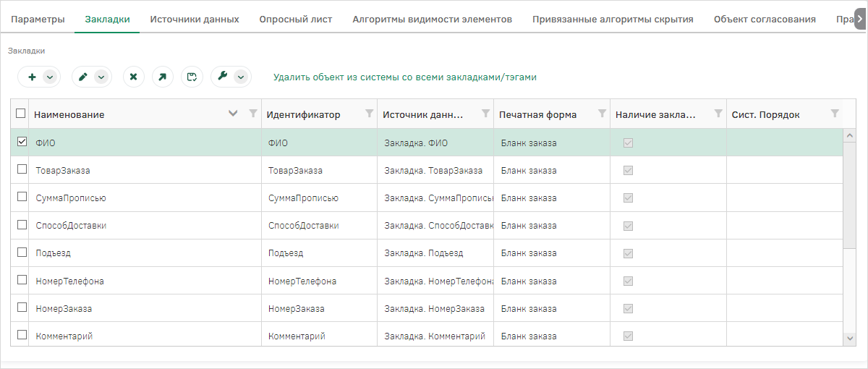Open filter on Печатная форма column
The height and width of the screenshot is (369, 868).
(x=602, y=114)
